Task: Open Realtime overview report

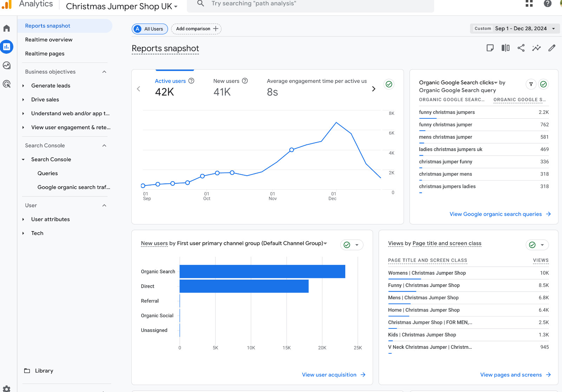Action: click(x=49, y=40)
